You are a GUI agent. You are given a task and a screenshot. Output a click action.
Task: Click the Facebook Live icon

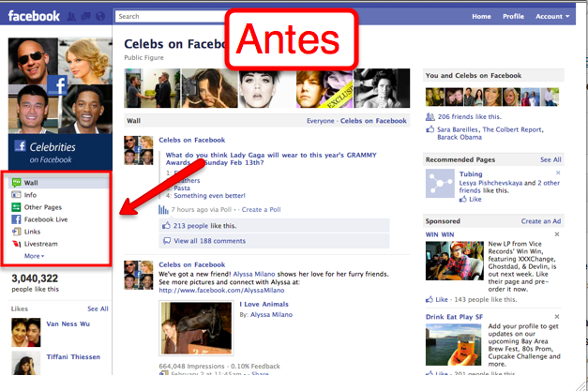(x=16, y=219)
